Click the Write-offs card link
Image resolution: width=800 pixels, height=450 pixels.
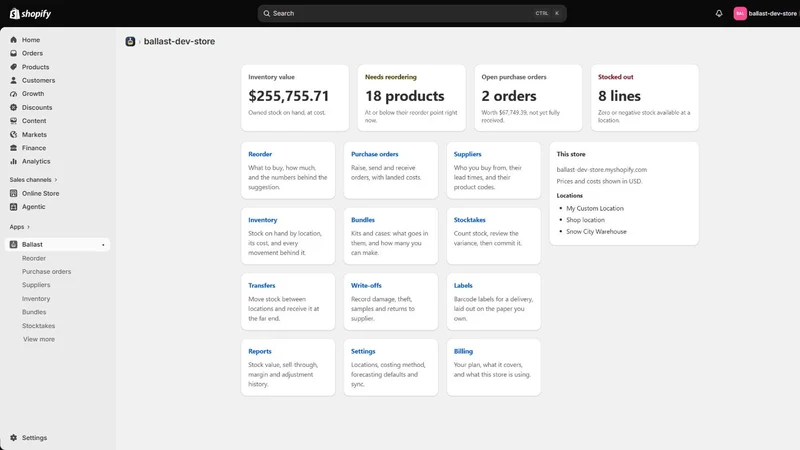(366, 286)
